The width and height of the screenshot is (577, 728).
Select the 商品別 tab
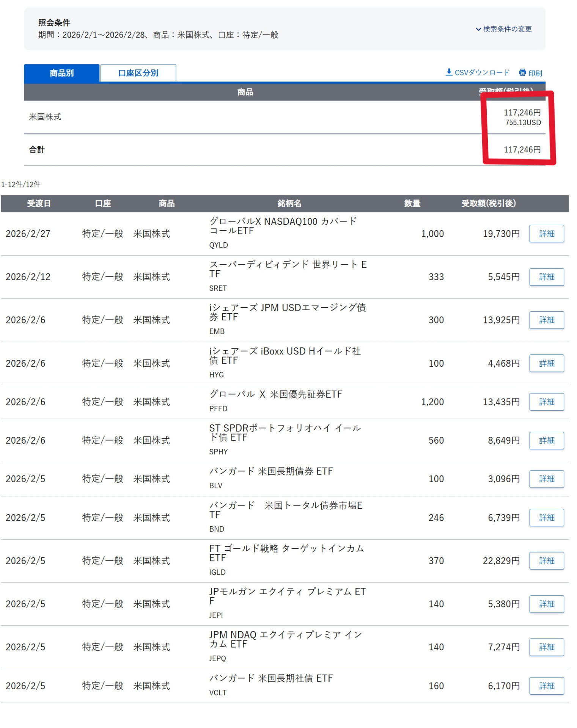tap(62, 73)
